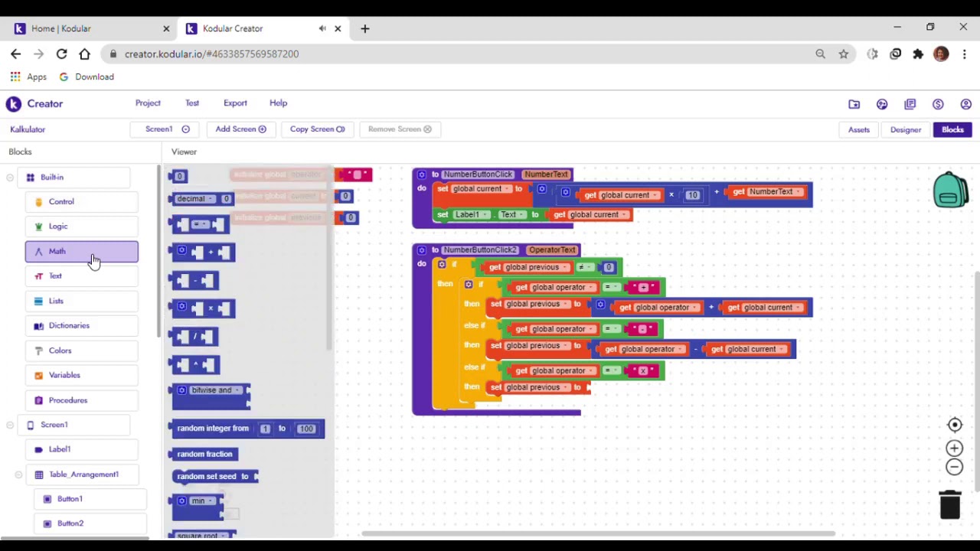The height and width of the screenshot is (551, 980).
Task: Collapse the Screen1 component tree
Action: [10, 425]
